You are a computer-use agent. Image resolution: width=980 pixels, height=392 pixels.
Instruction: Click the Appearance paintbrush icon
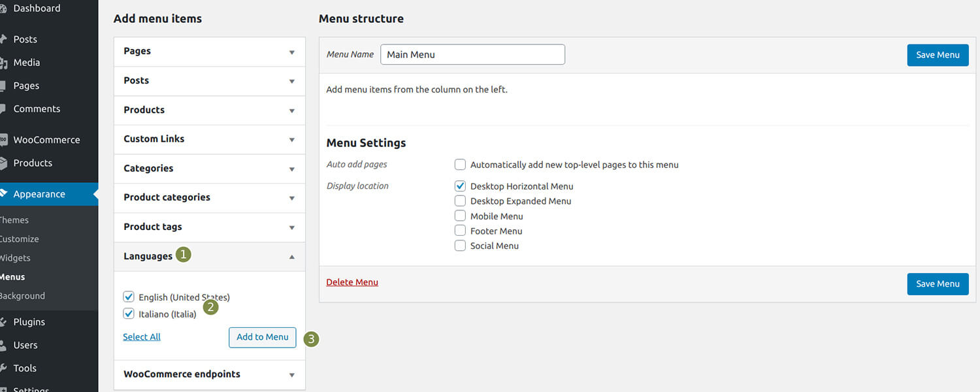[x=2, y=194]
